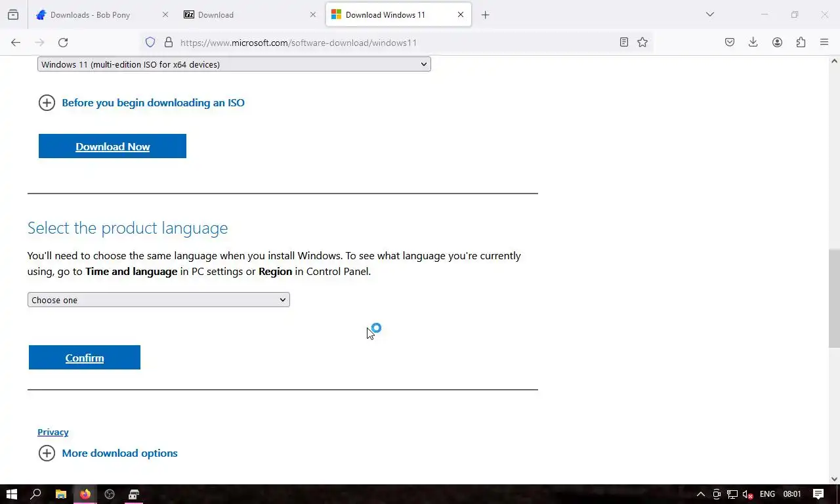This screenshot has width=840, height=504.
Task: Open taskbar Search magnifier
Action: click(36, 494)
